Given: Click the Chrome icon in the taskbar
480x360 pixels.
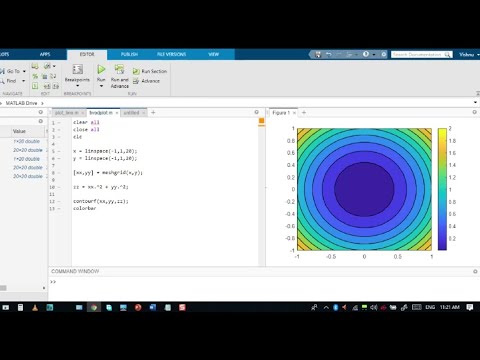Looking at the screenshot, I should [x=94, y=308].
